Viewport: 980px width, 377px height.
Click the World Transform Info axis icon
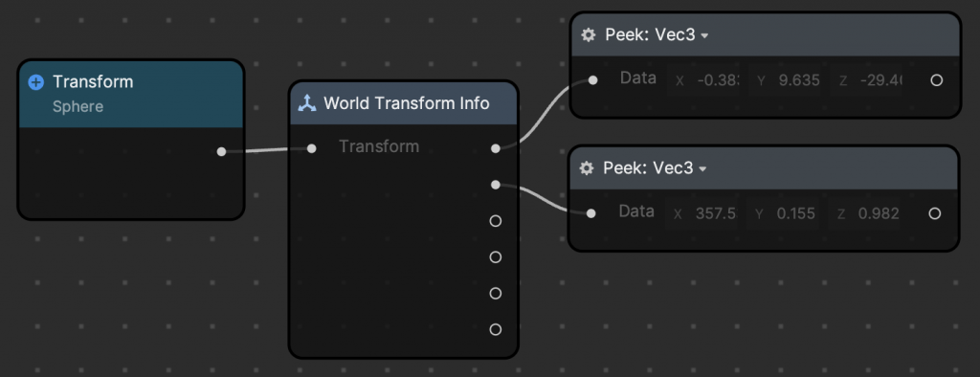click(x=306, y=103)
